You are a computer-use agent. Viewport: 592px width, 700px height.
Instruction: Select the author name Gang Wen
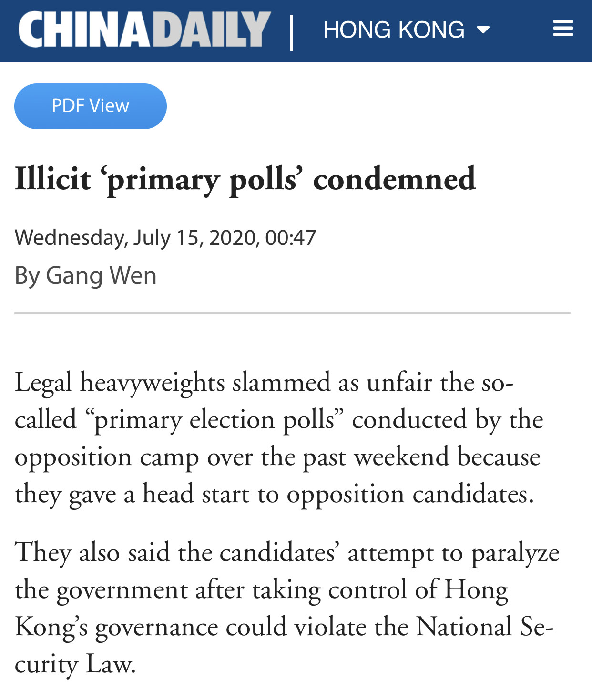[x=101, y=275]
